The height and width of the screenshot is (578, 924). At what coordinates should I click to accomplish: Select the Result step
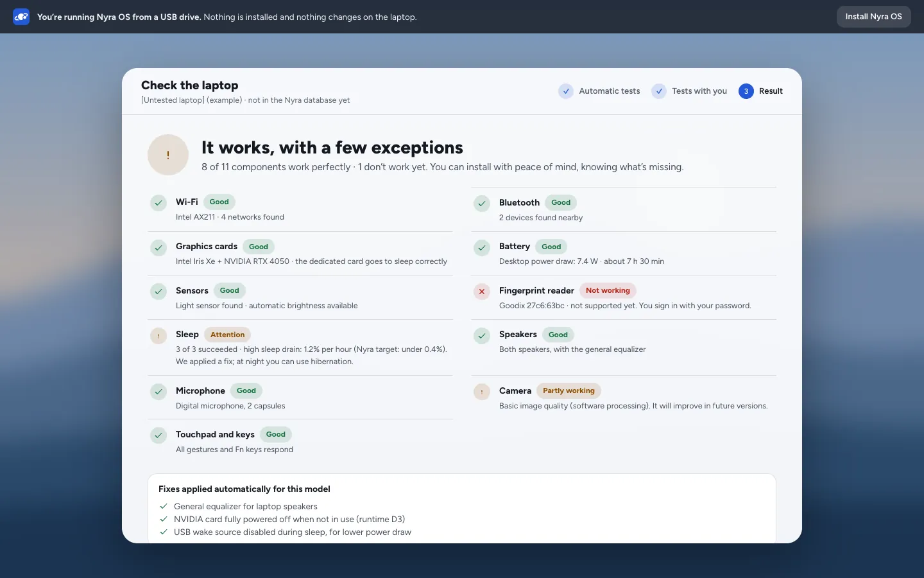tap(760, 91)
